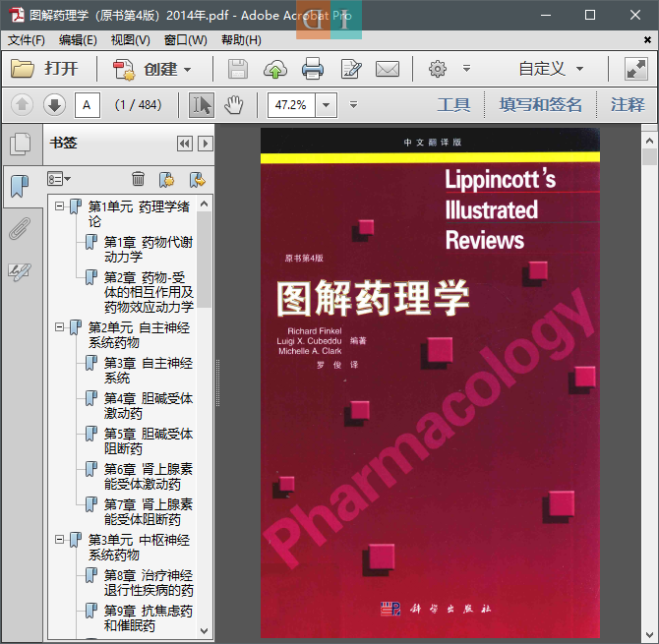Click document scrollbar up arrow

point(650,141)
